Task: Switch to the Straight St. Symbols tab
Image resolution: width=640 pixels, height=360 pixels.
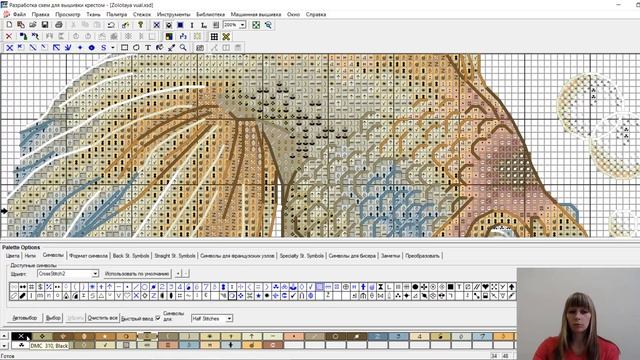Action: (175, 256)
